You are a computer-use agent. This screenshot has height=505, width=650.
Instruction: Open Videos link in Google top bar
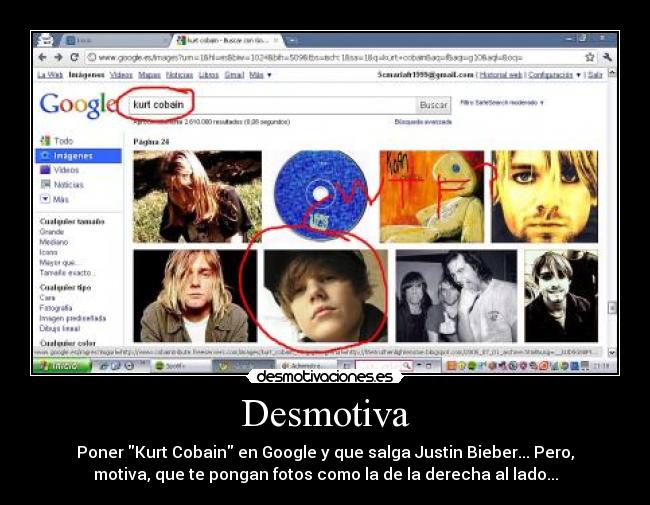121,75
